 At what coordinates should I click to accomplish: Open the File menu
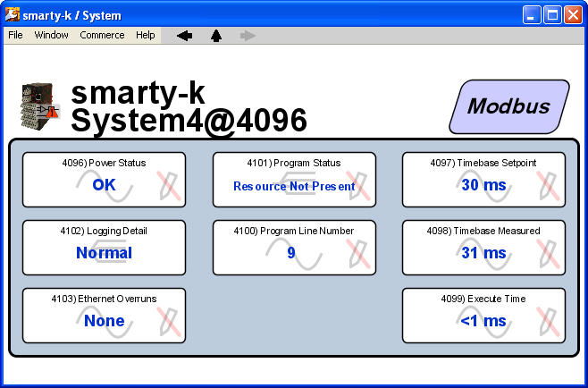(x=15, y=35)
